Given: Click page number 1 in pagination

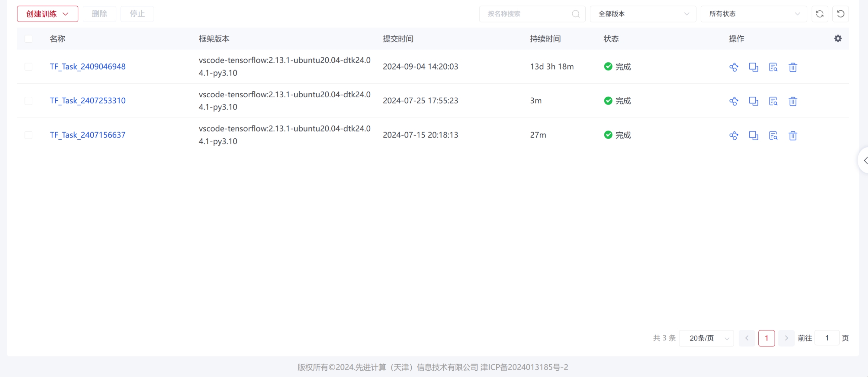Looking at the screenshot, I should (766, 338).
